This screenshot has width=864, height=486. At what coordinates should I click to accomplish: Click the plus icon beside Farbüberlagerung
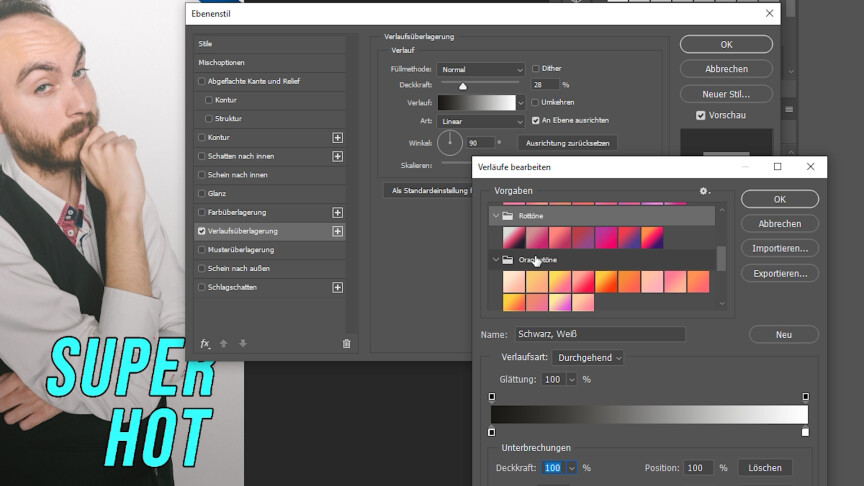coord(337,213)
